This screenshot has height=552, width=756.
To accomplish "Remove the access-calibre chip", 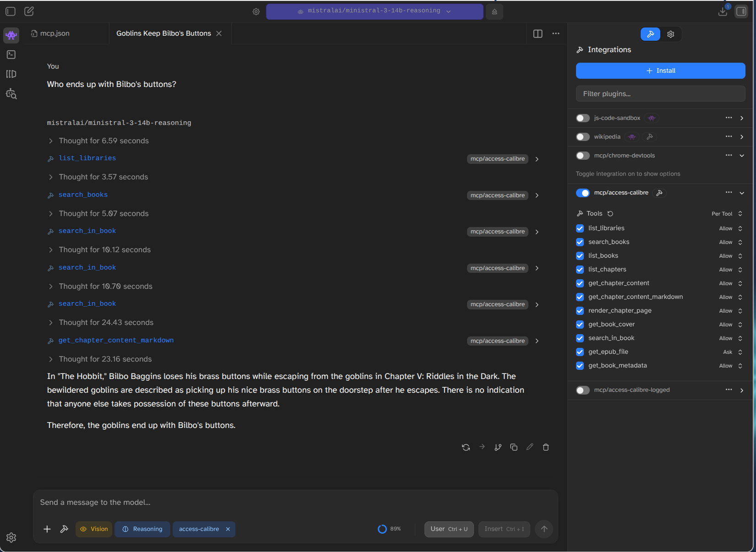I will [x=228, y=529].
